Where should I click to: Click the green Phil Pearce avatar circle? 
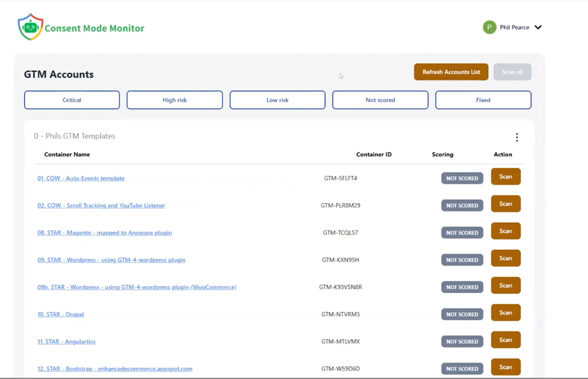coord(489,27)
